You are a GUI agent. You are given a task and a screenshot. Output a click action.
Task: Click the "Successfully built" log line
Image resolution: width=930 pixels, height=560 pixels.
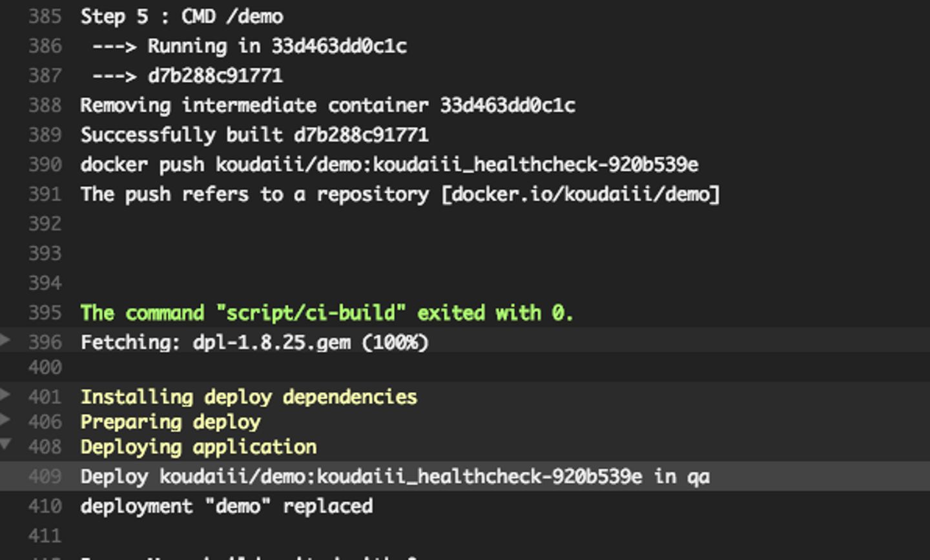pos(254,135)
